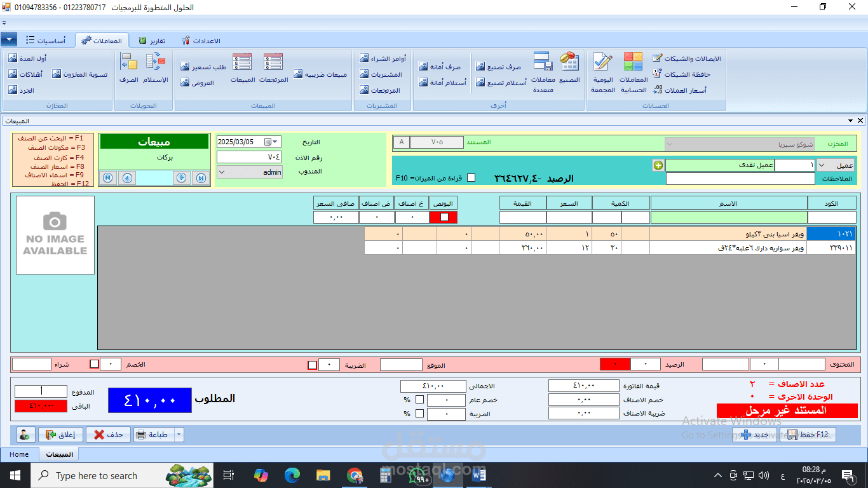
Task: Open المشتريات ribbon item
Action: pos(380,74)
